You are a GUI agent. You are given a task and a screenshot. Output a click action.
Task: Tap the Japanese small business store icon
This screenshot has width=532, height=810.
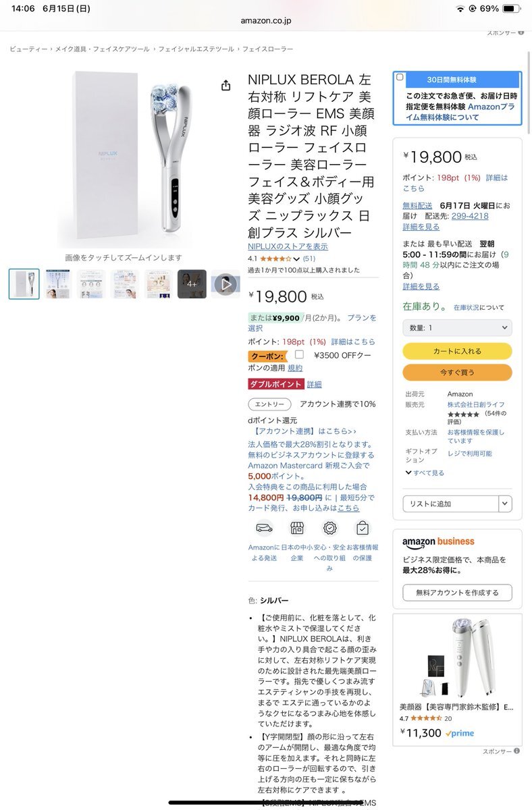(x=297, y=529)
